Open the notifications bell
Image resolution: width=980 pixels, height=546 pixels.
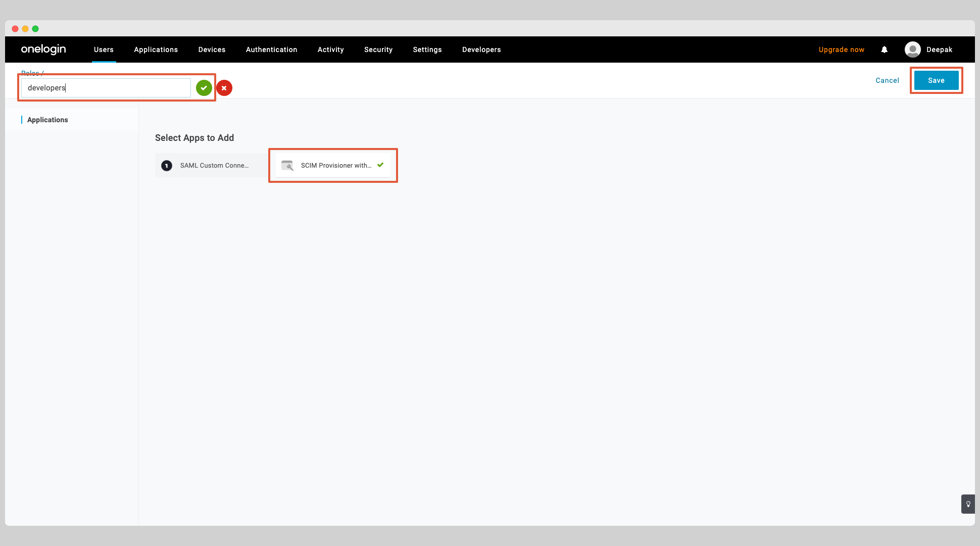[x=884, y=49]
